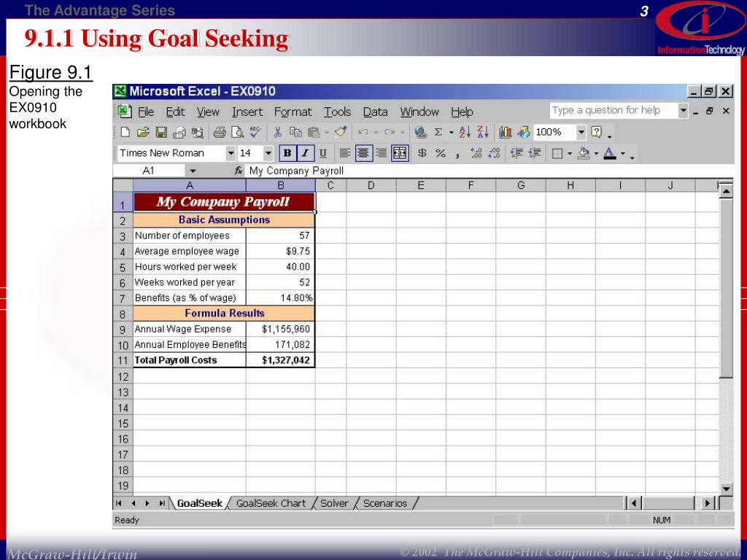Viewport: 747px width, 560px height.
Task: Toggle Center alignment
Action: pos(363,153)
